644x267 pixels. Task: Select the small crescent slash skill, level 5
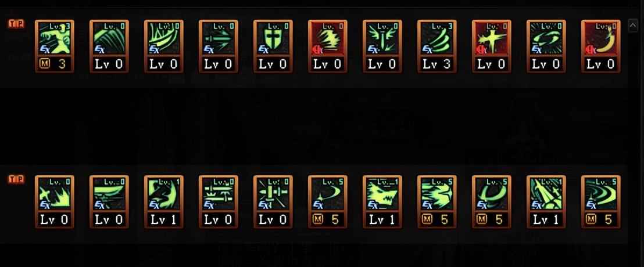[x=328, y=194]
